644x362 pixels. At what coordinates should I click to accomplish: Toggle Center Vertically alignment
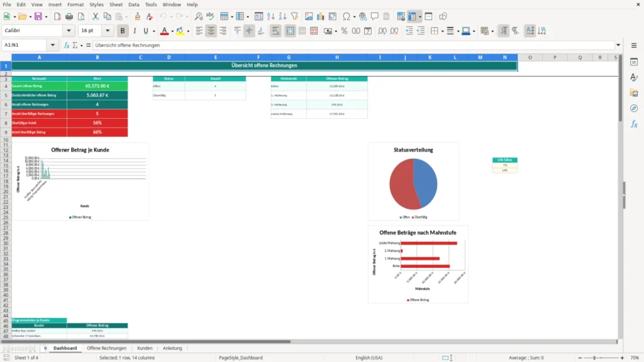click(249, 31)
